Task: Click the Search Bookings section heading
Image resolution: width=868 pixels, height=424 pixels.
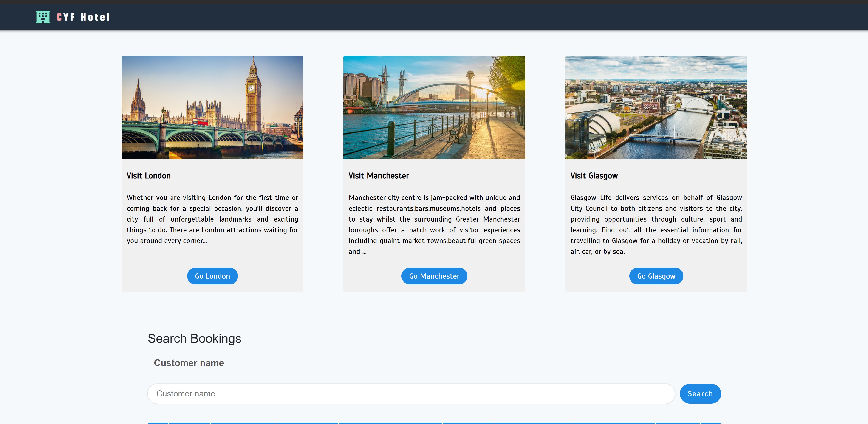Action: tap(194, 338)
